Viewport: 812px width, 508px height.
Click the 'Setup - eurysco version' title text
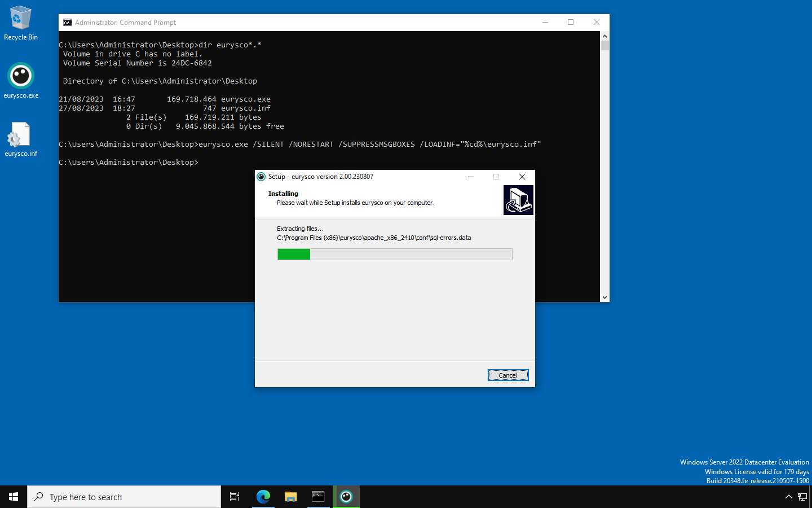click(x=321, y=177)
